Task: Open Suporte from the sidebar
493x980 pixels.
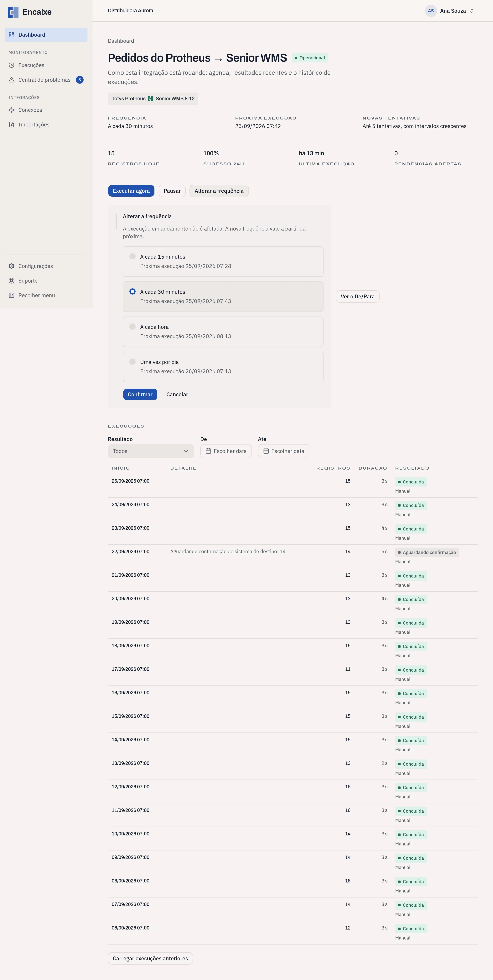Action: pyautogui.click(x=46, y=281)
